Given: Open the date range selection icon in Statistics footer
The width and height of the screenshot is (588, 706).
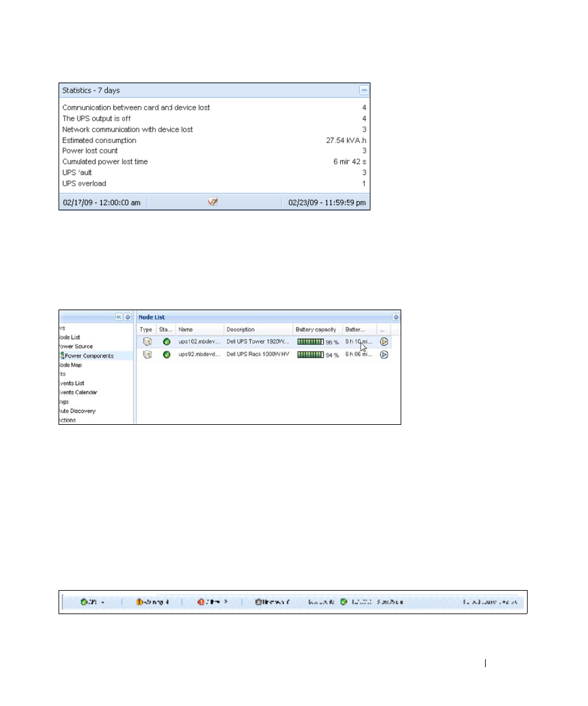Looking at the screenshot, I should click(x=213, y=202).
